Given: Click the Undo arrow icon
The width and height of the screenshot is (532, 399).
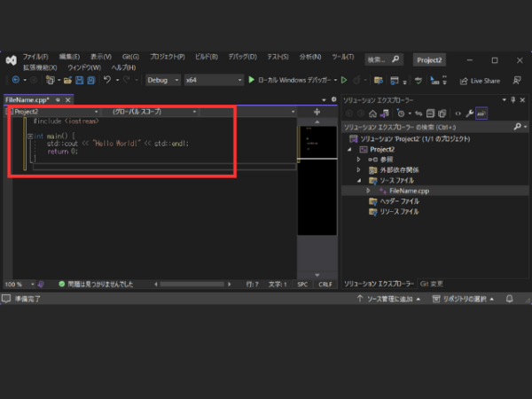Looking at the screenshot, I should tap(107, 80).
